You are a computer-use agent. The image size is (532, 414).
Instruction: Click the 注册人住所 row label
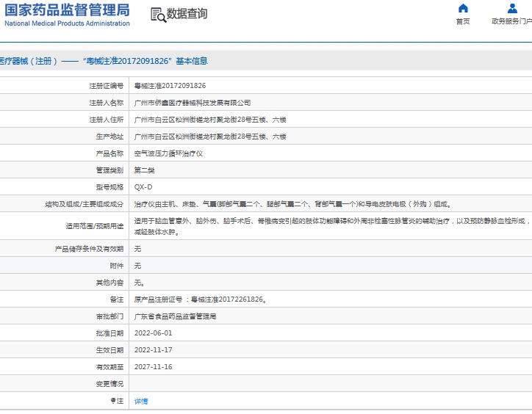tap(107, 120)
